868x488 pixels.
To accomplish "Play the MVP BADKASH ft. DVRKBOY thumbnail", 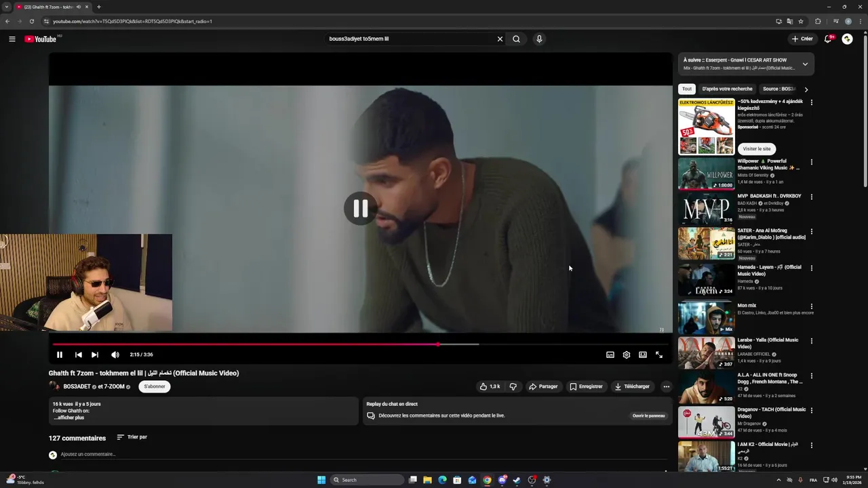I will (706, 209).
